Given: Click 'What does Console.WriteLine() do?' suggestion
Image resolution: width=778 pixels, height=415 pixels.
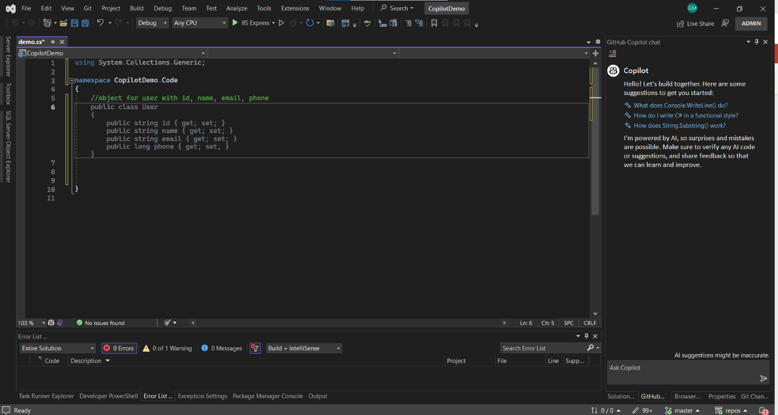Looking at the screenshot, I should point(680,105).
